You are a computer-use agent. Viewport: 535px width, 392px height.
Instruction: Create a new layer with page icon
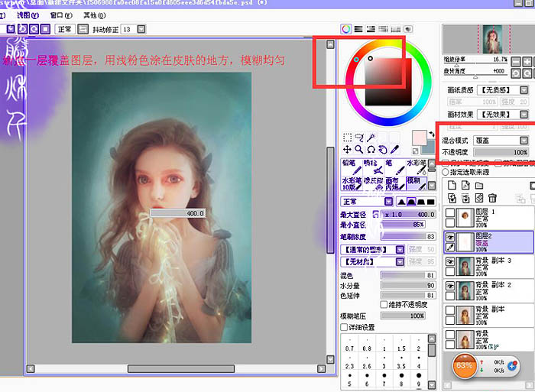(x=452, y=185)
